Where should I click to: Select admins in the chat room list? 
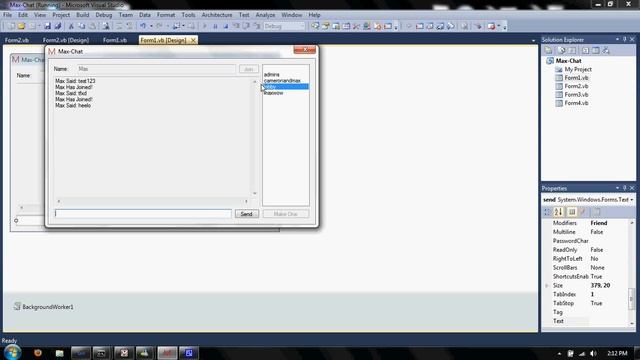[x=272, y=75]
